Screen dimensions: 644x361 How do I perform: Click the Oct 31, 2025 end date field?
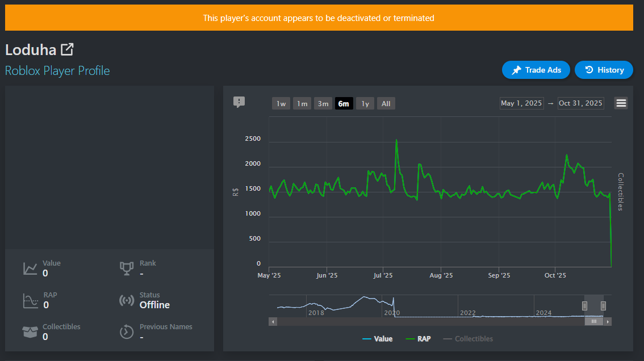point(580,103)
